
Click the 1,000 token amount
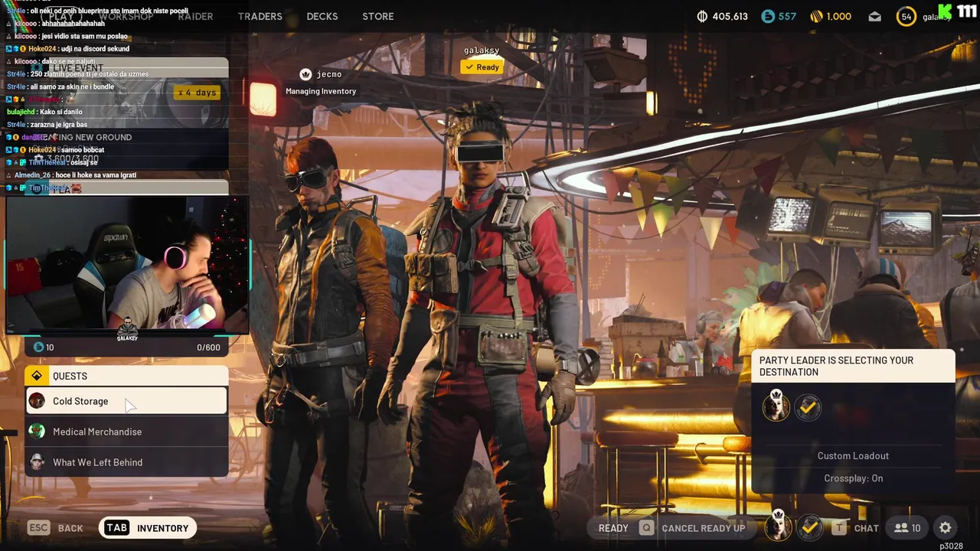click(839, 16)
